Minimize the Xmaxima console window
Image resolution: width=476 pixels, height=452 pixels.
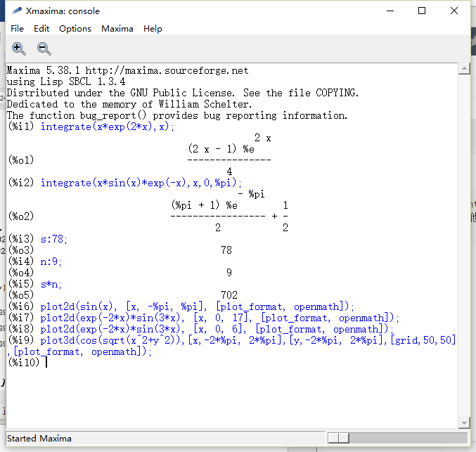click(390, 11)
